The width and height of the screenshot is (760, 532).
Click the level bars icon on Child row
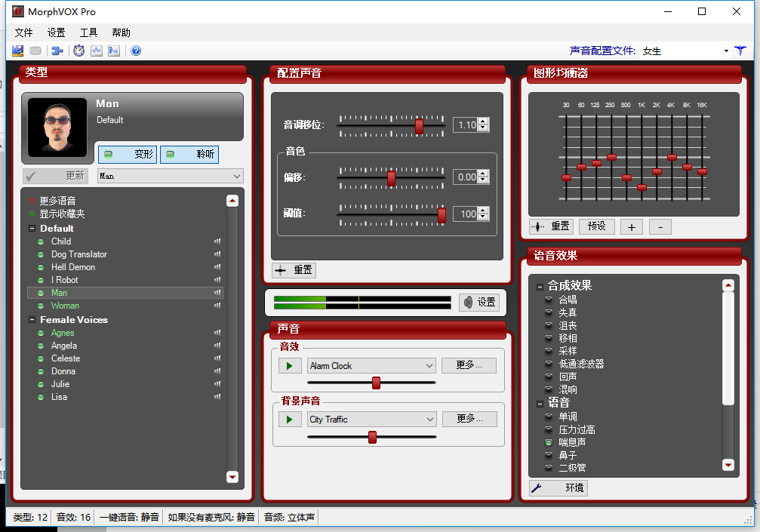(x=217, y=241)
